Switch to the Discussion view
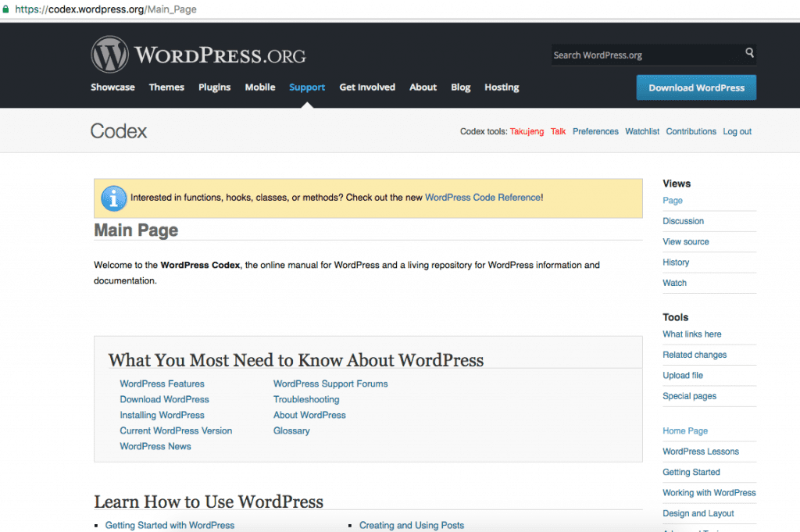This screenshot has width=800, height=532. (683, 221)
